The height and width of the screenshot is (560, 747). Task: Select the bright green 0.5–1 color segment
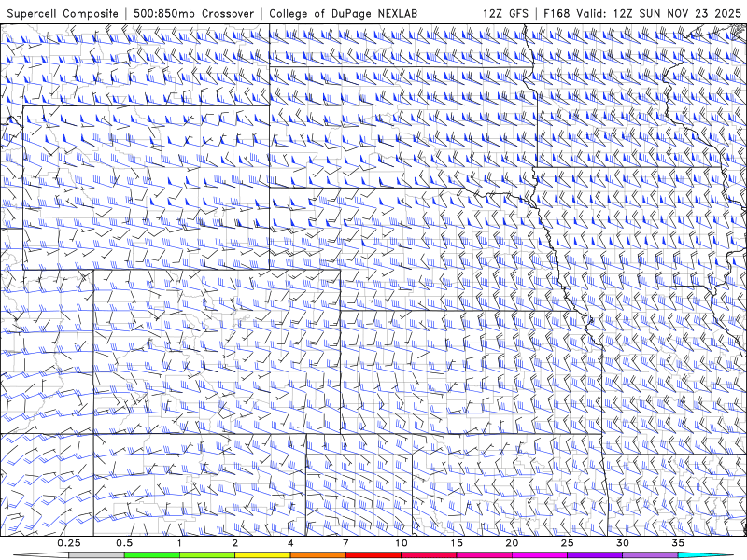click(x=152, y=555)
